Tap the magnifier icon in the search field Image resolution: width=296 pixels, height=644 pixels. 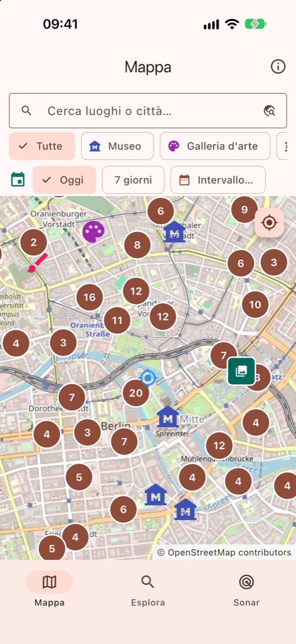click(x=27, y=111)
